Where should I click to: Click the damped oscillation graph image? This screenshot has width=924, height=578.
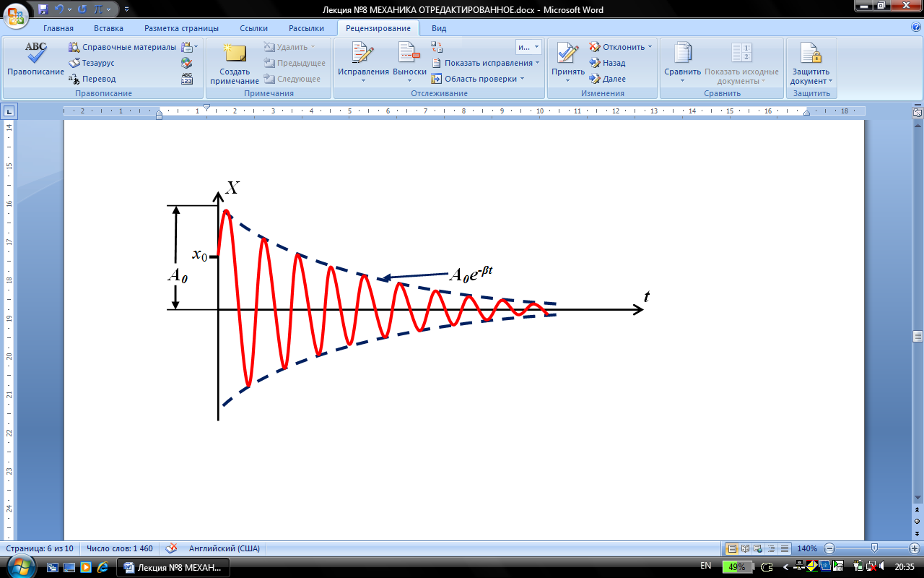coord(409,299)
